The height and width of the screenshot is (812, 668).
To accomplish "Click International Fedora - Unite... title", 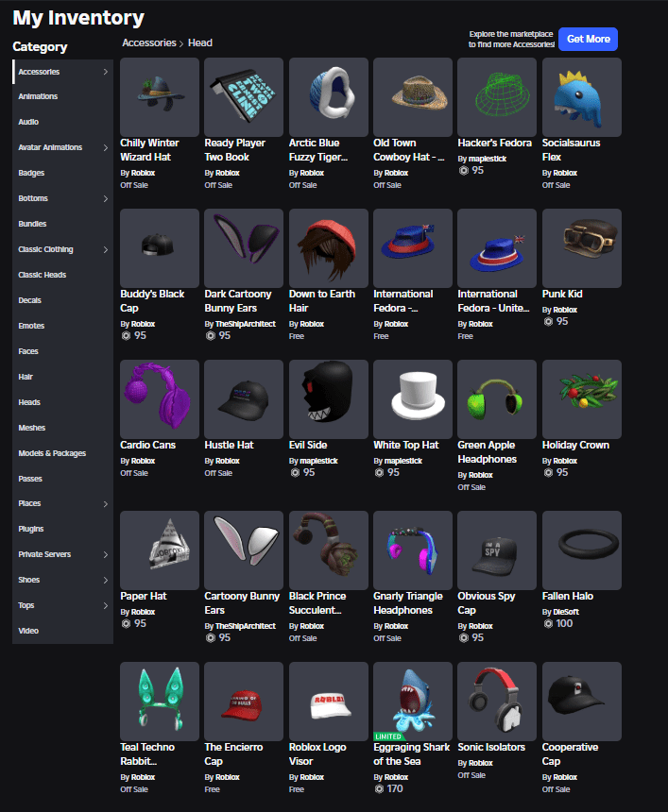I will click(493, 301).
